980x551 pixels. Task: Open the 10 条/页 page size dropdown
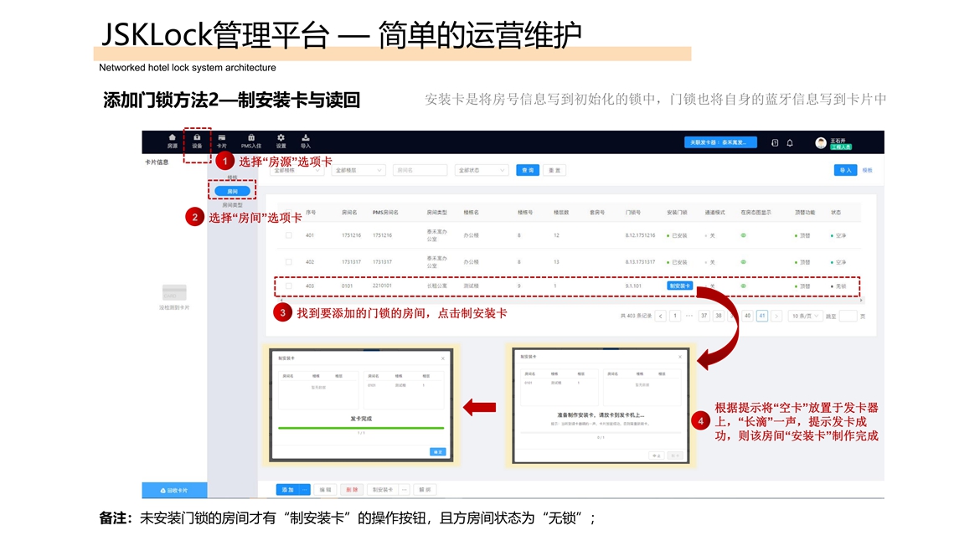[806, 316]
